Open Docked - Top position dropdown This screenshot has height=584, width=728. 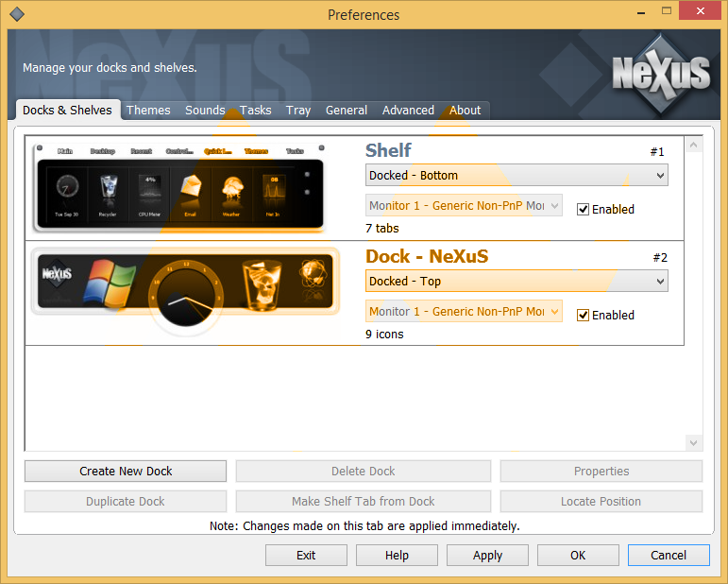click(x=516, y=281)
